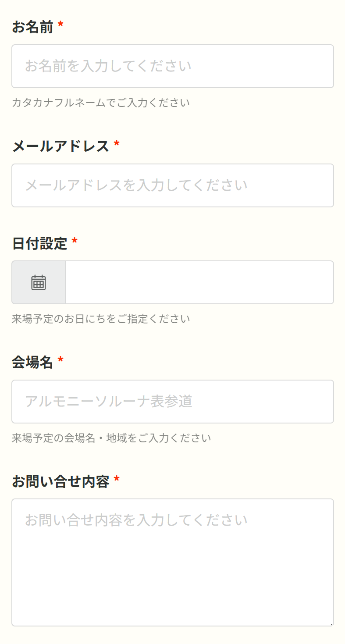This screenshot has width=345, height=644.
Task: Click the calendar icon in date field
Action: pos(39,282)
